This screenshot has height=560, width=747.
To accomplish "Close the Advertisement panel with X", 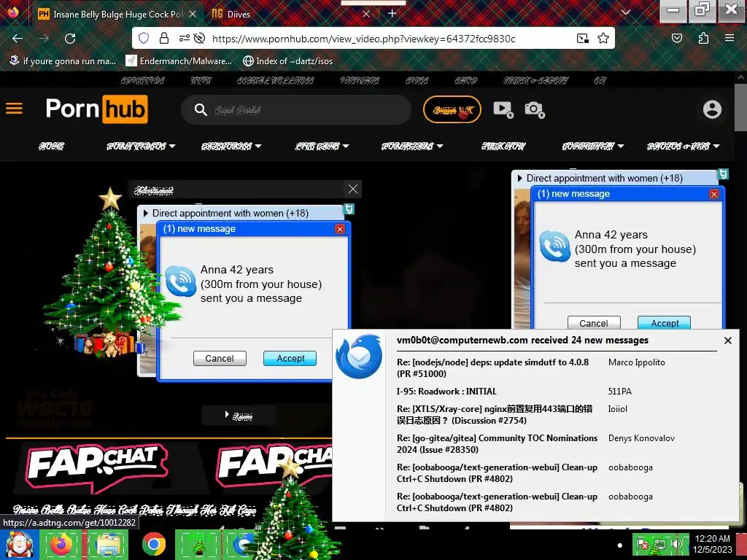I will [x=353, y=189].
